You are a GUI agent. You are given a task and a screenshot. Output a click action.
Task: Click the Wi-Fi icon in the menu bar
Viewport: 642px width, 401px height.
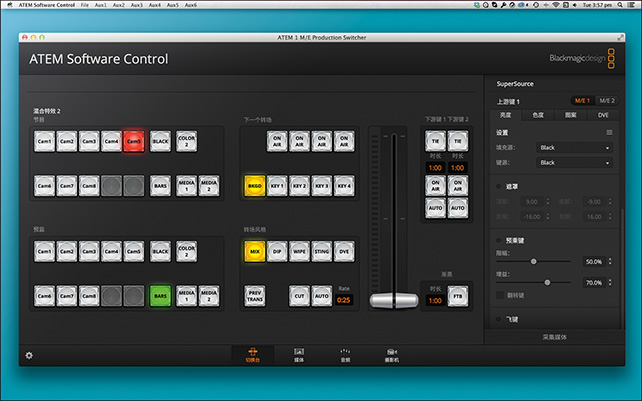pos(556,5)
